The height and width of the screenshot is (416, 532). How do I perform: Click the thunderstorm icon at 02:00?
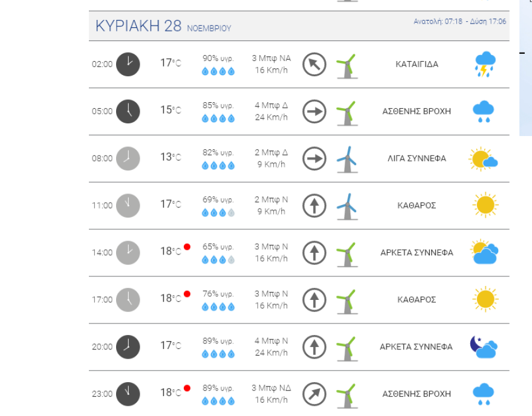tap(485, 65)
